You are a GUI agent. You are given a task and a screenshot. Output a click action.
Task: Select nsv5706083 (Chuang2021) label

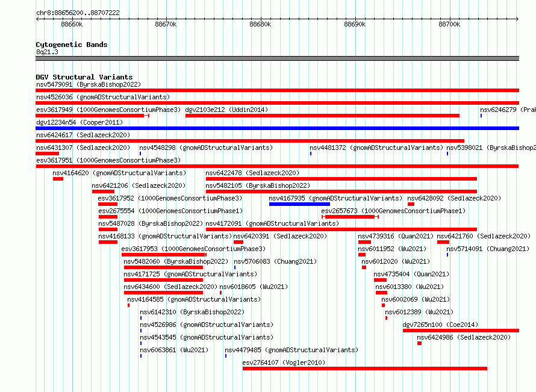tap(275, 261)
